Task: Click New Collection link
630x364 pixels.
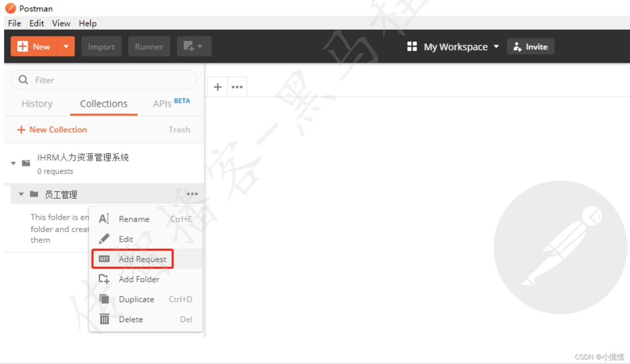Action: pyautogui.click(x=58, y=130)
